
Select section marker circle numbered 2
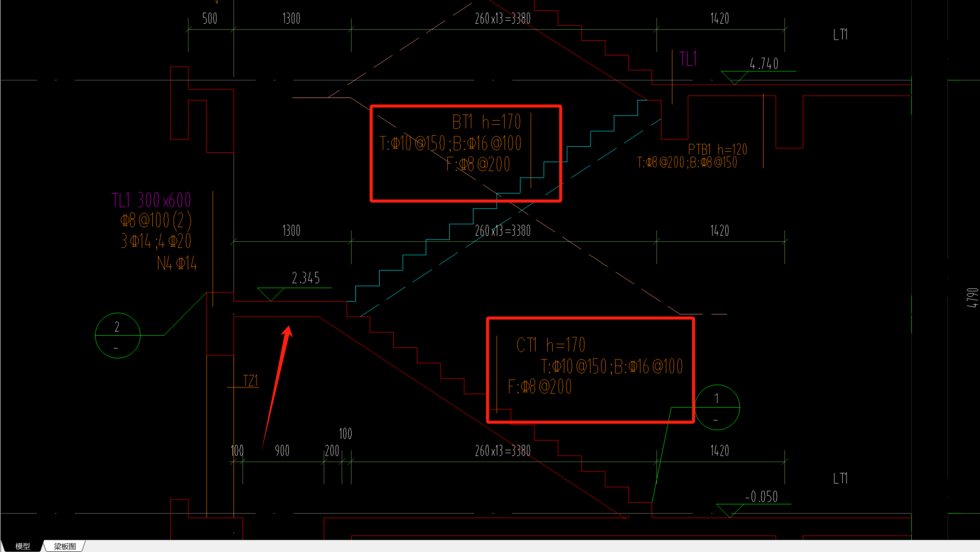[x=118, y=335]
